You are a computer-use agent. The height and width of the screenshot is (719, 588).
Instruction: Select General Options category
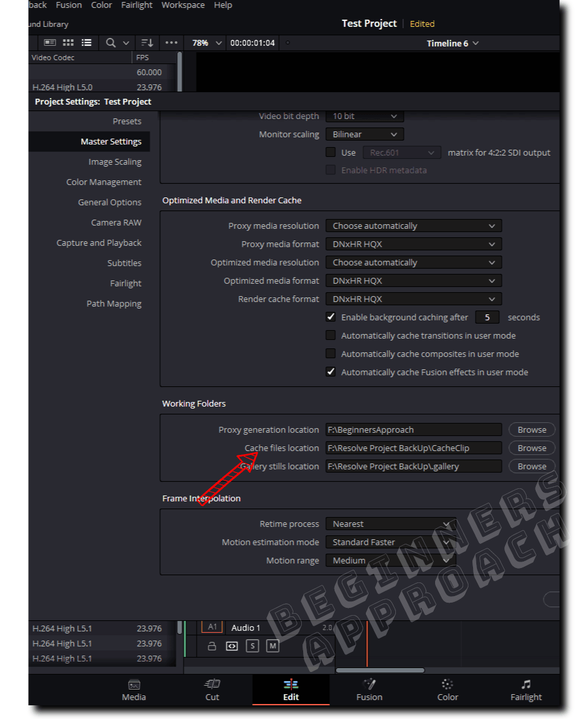point(110,202)
